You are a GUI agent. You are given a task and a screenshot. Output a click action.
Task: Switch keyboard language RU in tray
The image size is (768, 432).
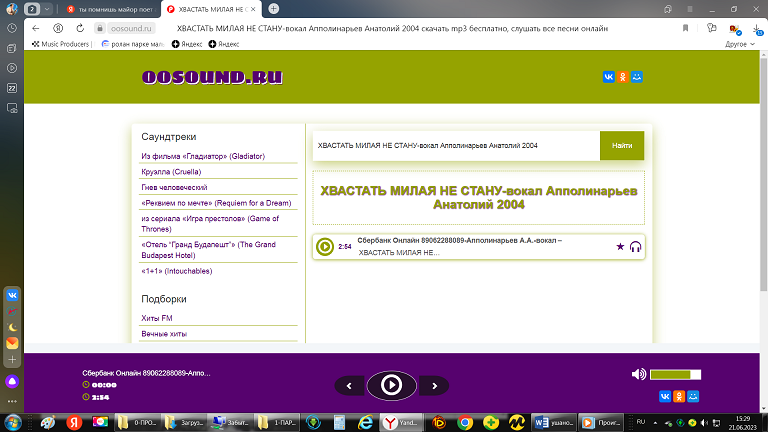click(x=640, y=422)
